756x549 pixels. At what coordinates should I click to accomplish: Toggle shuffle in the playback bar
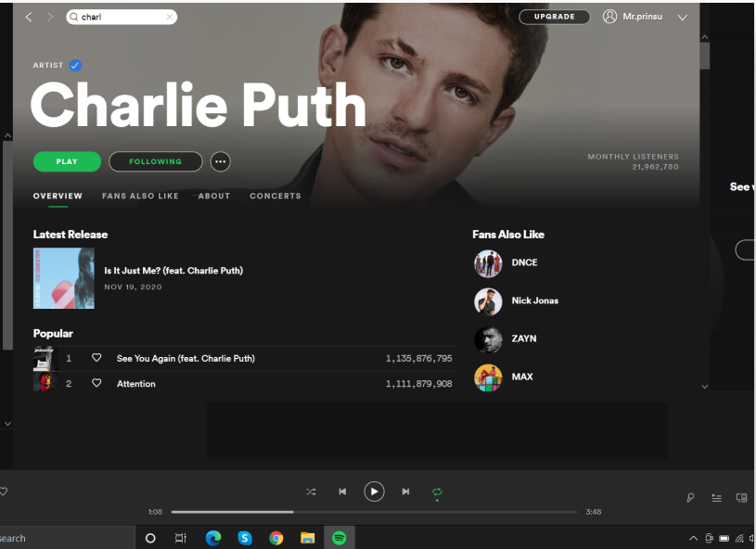(x=311, y=492)
